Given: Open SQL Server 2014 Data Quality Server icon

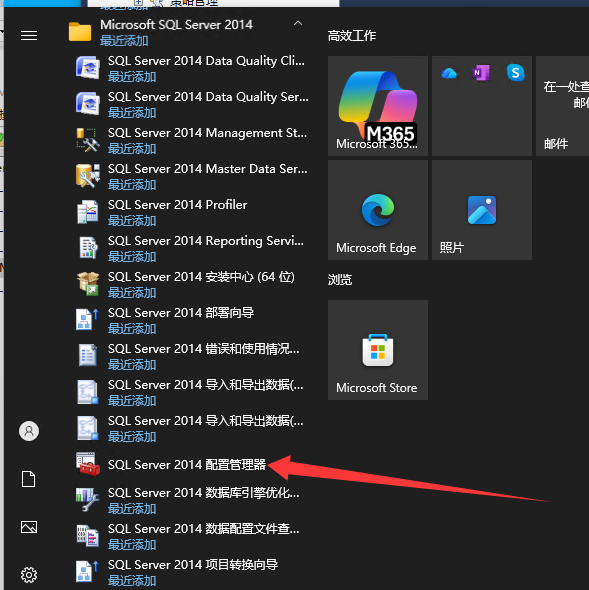Looking at the screenshot, I should [88, 103].
